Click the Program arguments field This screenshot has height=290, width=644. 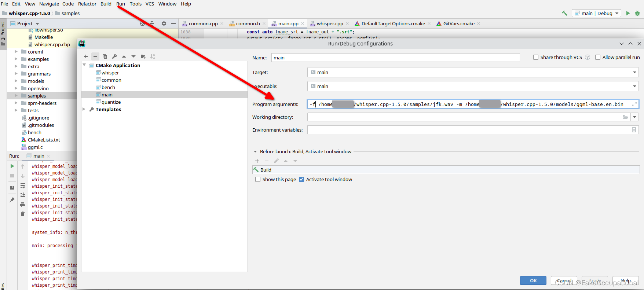pos(473,104)
